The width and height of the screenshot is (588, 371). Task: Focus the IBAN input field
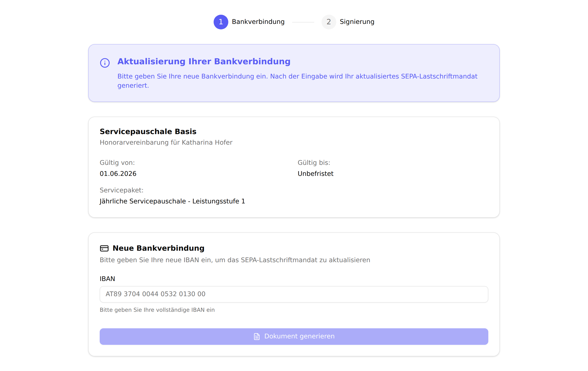coord(294,294)
